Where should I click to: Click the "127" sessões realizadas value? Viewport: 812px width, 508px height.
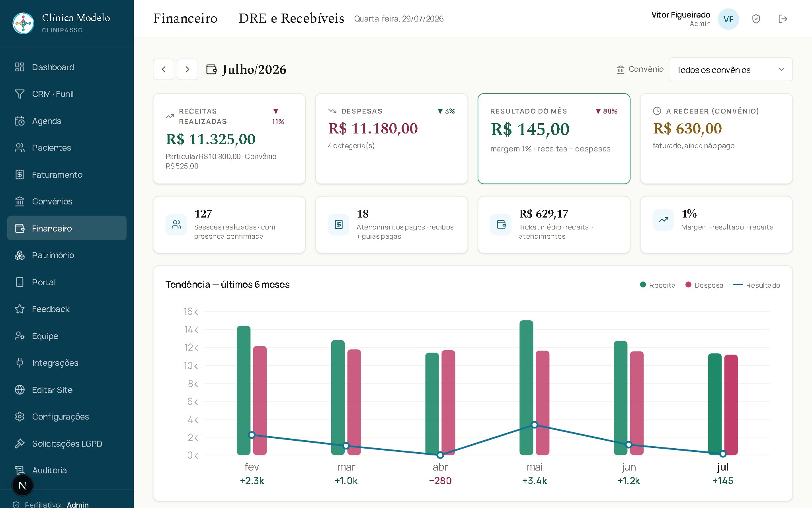coord(203,214)
